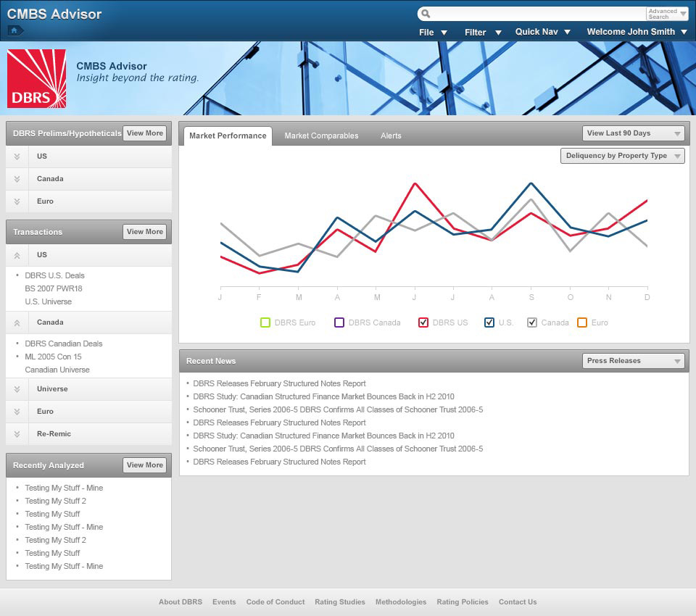Open the Code of Conduct footer link
The image size is (696, 616).
point(275,602)
